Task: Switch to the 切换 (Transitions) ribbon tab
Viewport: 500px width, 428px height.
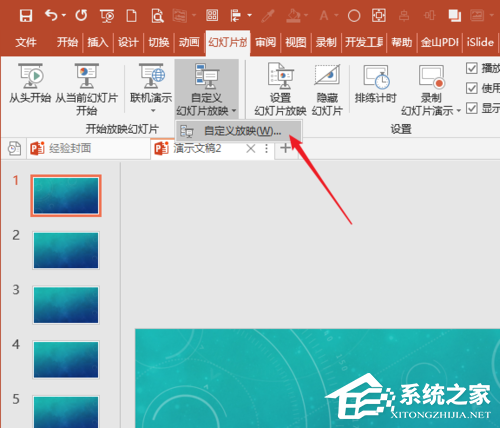Action: click(x=159, y=42)
